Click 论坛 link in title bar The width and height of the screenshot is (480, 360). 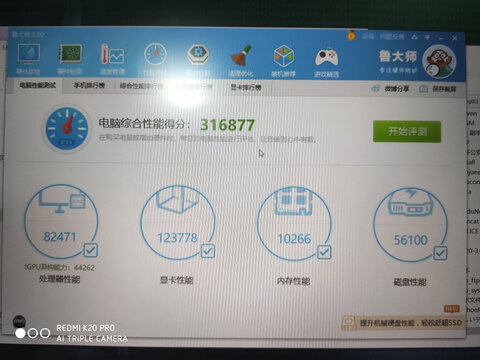(x=368, y=36)
